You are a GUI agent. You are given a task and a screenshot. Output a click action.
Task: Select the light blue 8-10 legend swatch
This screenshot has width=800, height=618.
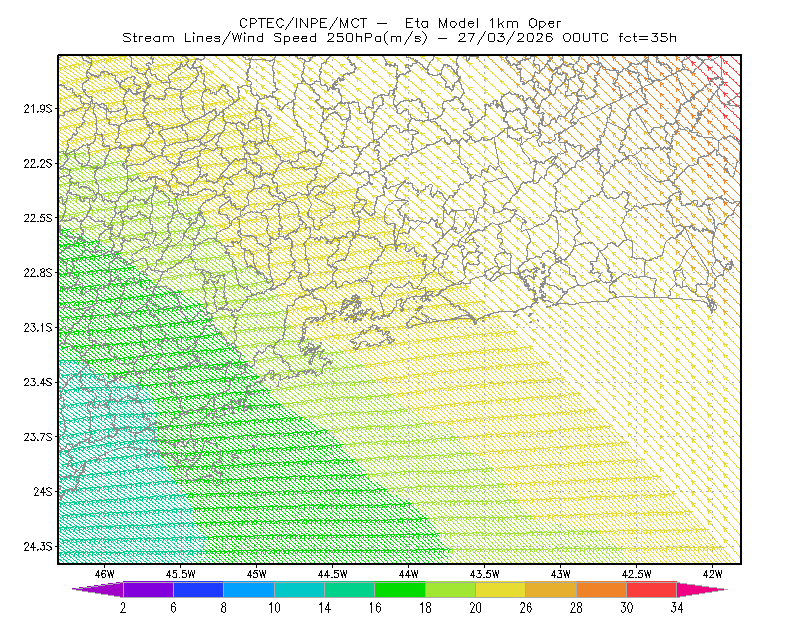pyautogui.click(x=249, y=589)
